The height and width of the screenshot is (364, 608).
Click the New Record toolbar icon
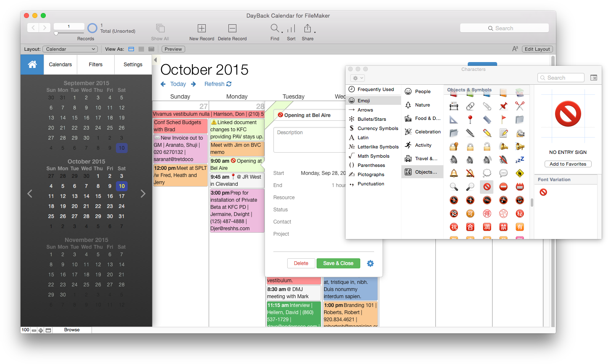[x=202, y=28]
